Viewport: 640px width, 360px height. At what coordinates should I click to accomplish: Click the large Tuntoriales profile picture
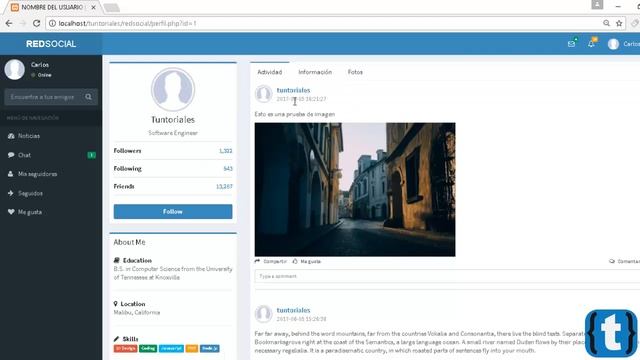pos(173,89)
